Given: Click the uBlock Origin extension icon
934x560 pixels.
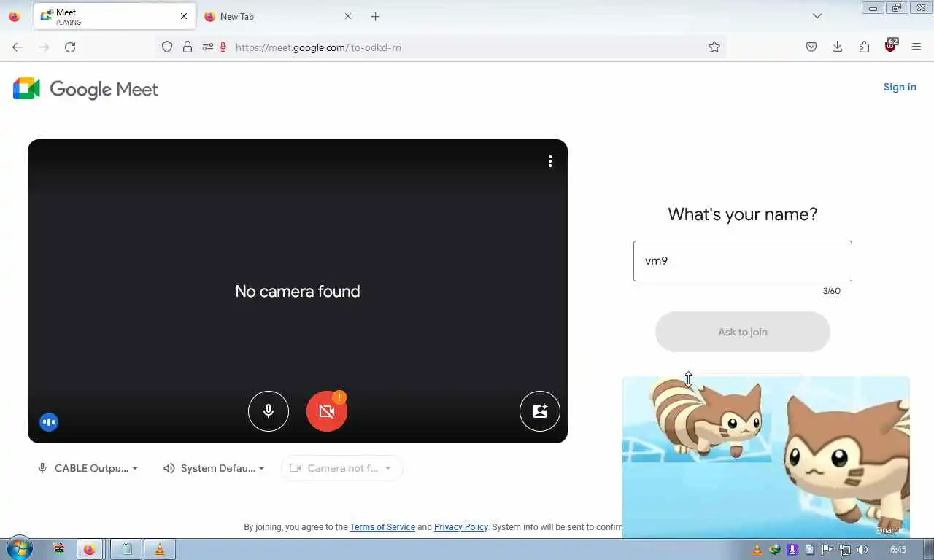Looking at the screenshot, I should (891, 46).
